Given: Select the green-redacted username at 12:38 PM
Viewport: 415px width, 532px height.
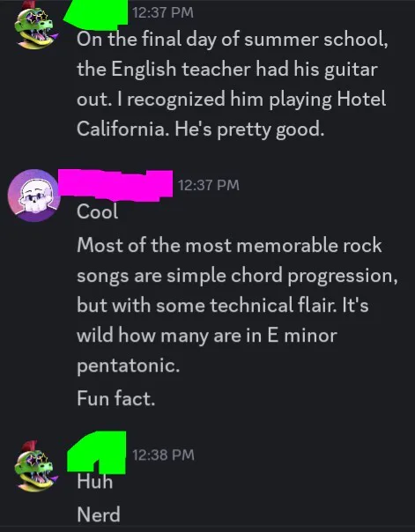Looking at the screenshot, I should tap(97, 452).
